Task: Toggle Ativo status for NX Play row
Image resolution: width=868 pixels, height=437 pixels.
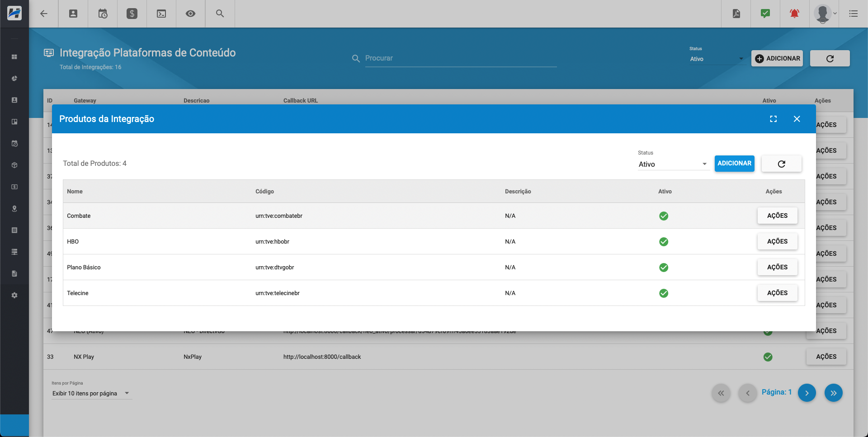Action: [768, 357]
